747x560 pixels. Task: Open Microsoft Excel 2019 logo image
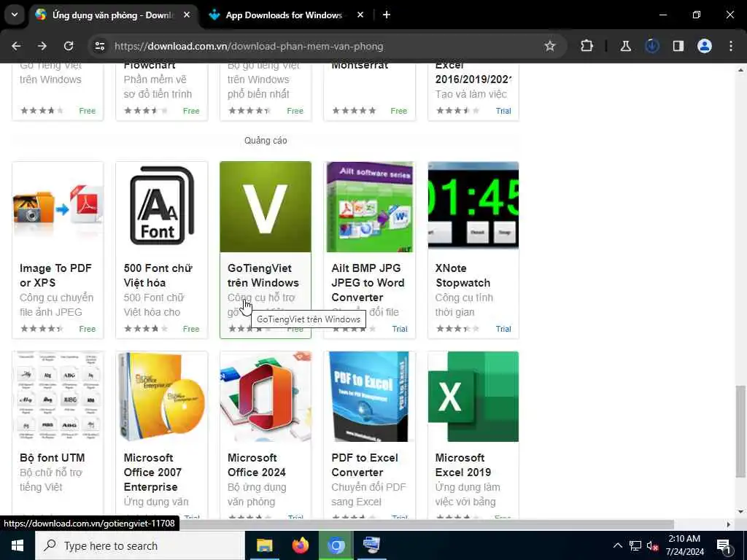coord(473,397)
